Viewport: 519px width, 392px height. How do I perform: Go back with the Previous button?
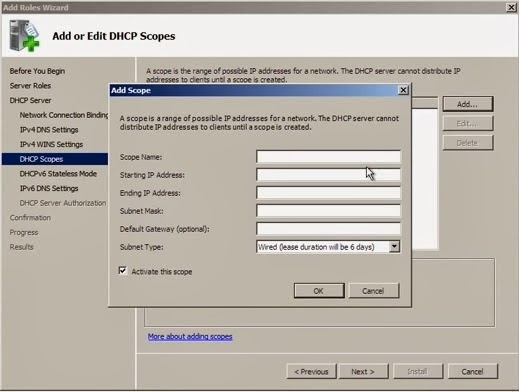pyautogui.click(x=312, y=371)
